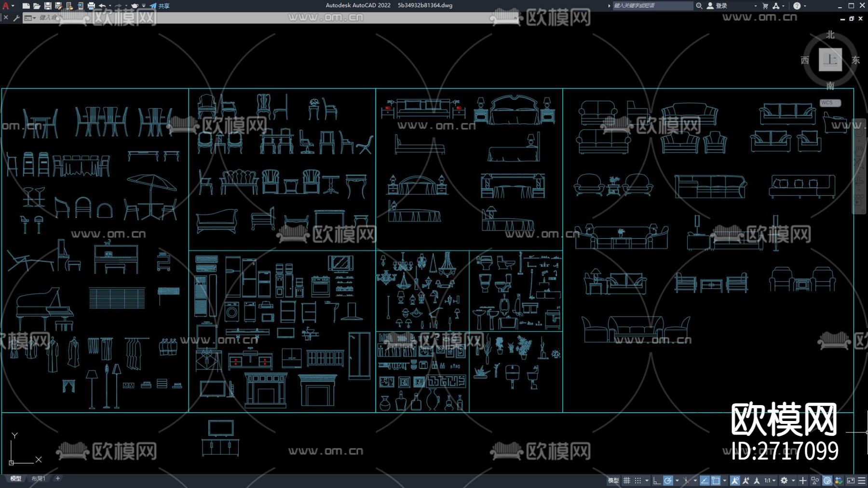The width and height of the screenshot is (868, 488).
Task: Toggle hardware acceleration icon
Action: [827, 481]
